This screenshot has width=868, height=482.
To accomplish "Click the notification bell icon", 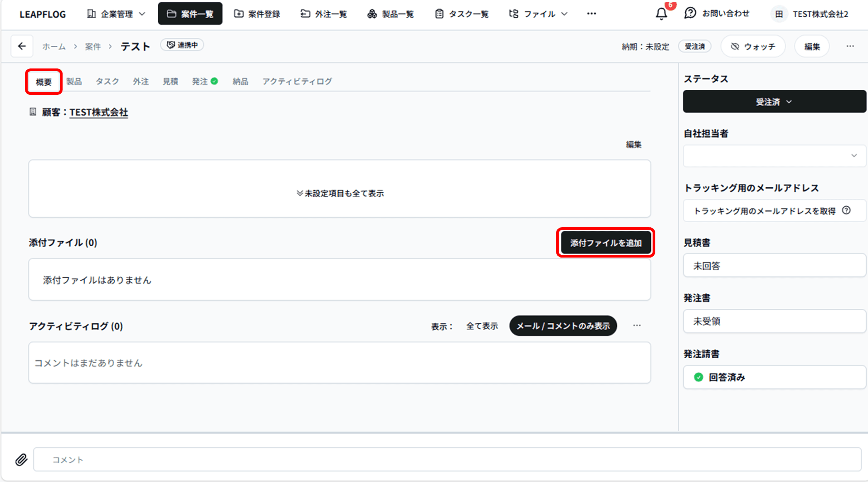I will [661, 14].
